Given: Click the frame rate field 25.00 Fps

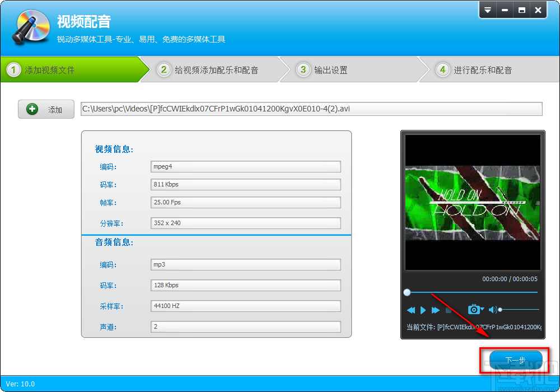Looking at the screenshot, I should pos(246,202).
